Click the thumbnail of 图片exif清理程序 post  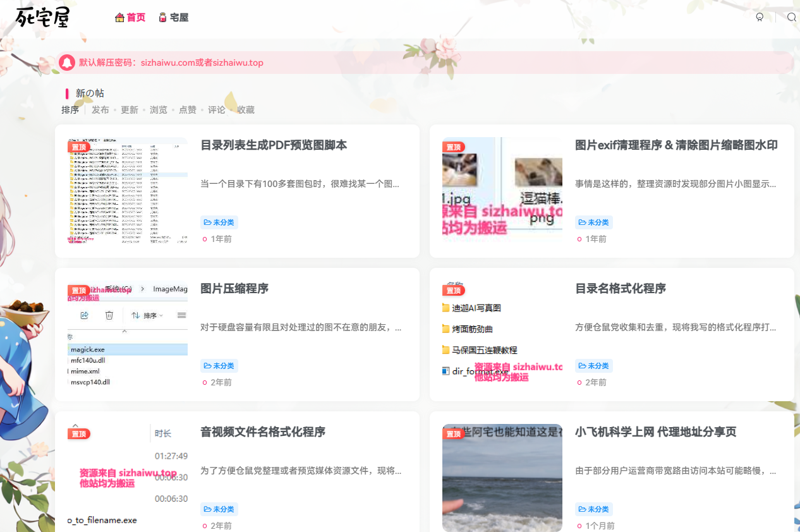(x=502, y=191)
